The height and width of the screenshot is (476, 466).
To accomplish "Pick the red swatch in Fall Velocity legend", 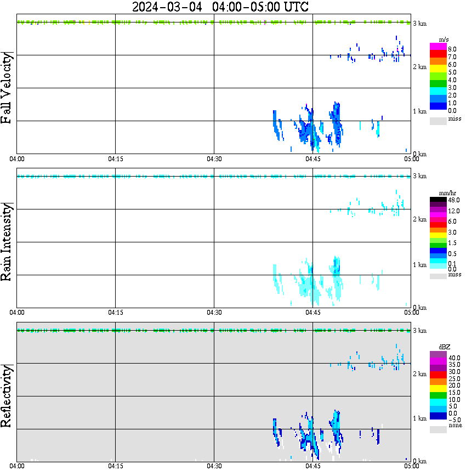I will point(438,54).
